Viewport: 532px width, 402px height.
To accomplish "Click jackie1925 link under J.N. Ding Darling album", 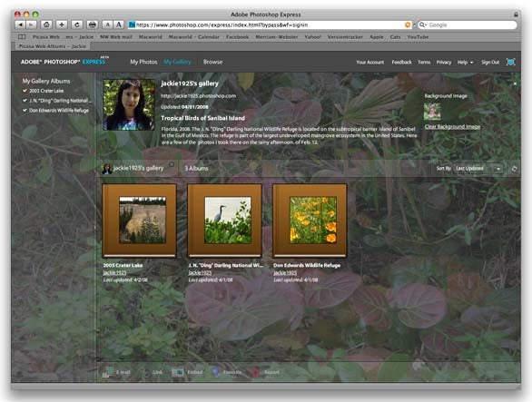I will [200, 272].
